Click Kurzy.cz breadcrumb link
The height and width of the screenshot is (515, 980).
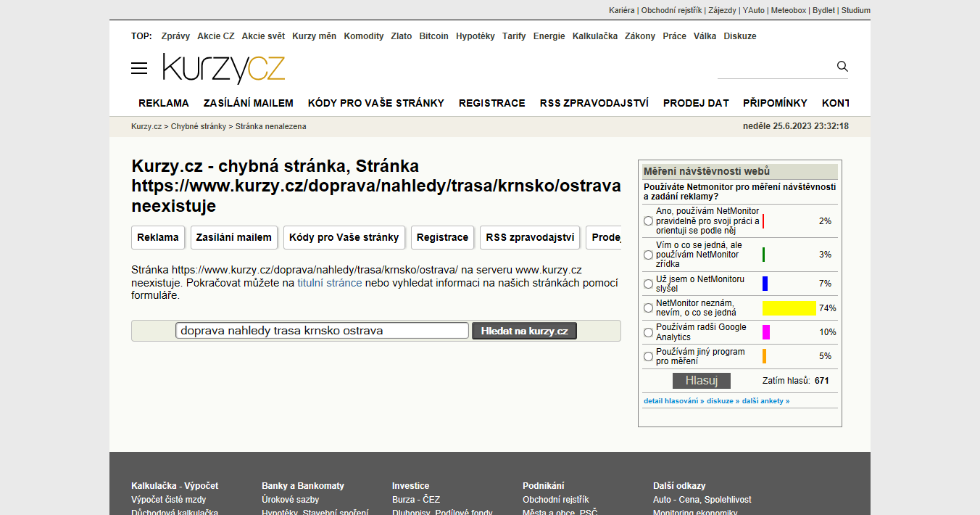pos(146,126)
